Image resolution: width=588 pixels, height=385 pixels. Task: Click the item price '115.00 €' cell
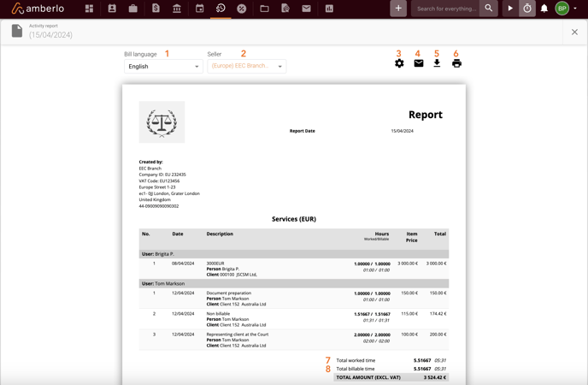click(409, 314)
